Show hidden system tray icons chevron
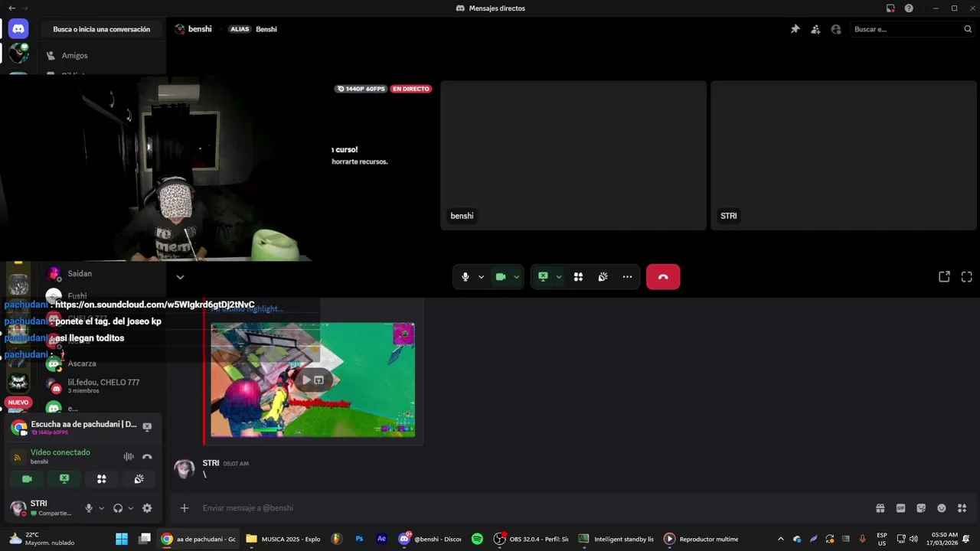Screen dimensions: 980x551 [x=780, y=539]
